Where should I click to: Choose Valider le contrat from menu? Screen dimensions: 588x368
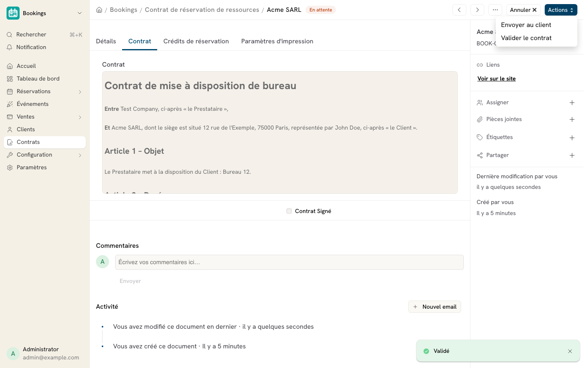pyautogui.click(x=537, y=38)
